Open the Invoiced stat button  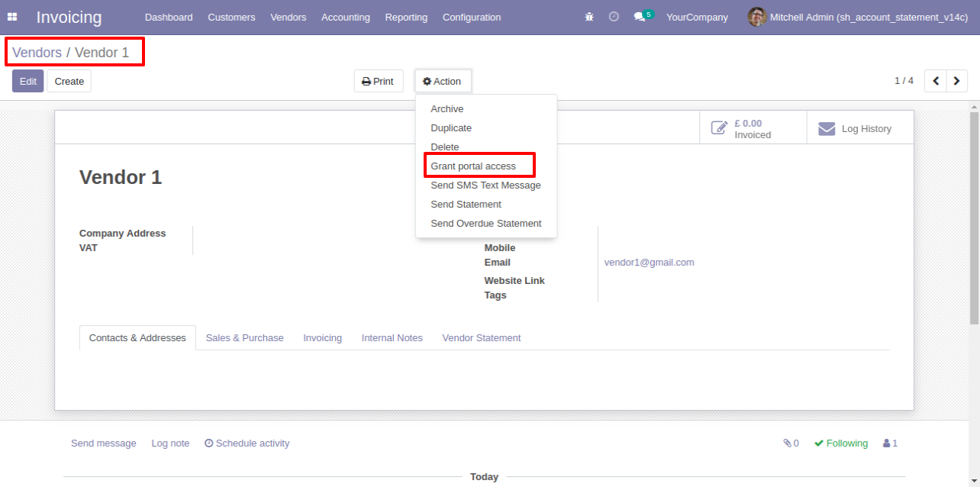click(x=753, y=128)
